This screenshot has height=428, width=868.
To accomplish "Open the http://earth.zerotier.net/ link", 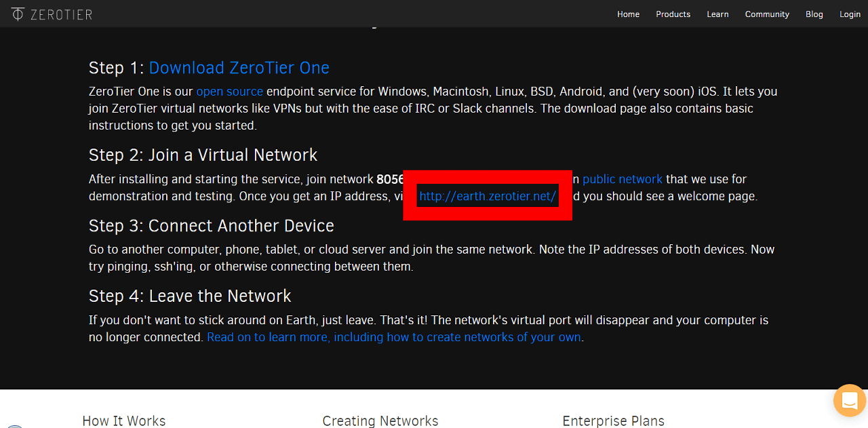I will (488, 196).
